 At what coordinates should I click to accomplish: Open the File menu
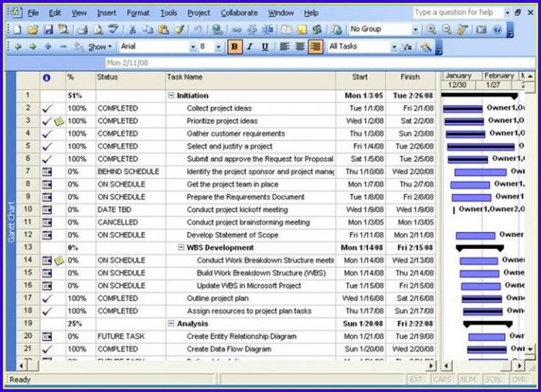tap(32, 13)
